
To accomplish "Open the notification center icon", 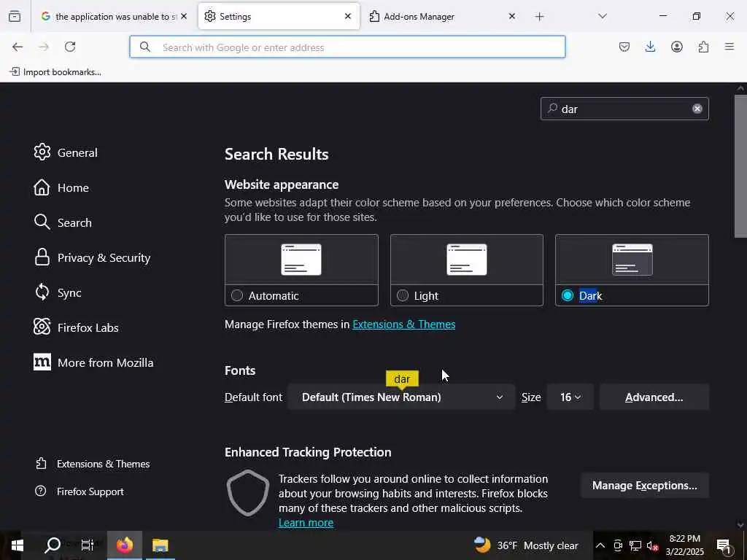I will (x=724, y=545).
